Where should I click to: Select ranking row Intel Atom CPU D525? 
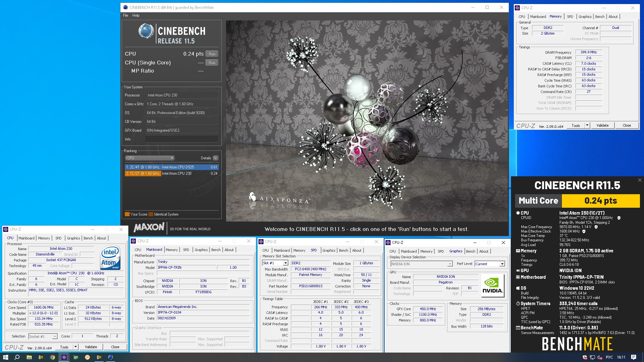pyautogui.click(x=171, y=167)
